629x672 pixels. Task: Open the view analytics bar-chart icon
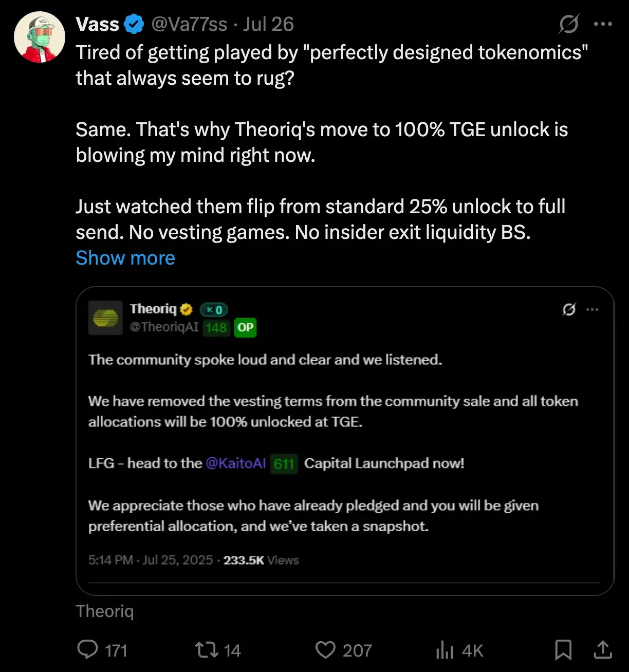pos(445,650)
